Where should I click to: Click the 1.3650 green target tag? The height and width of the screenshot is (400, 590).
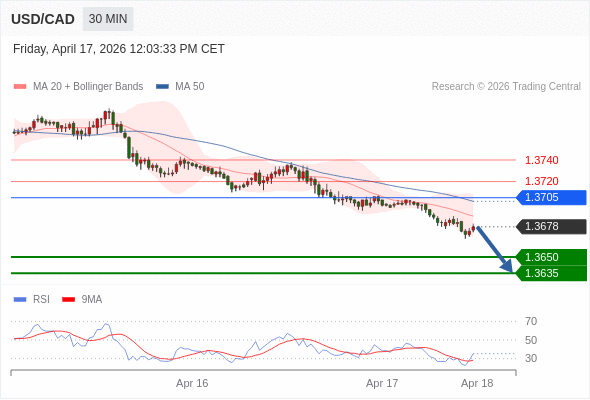click(x=551, y=257)
